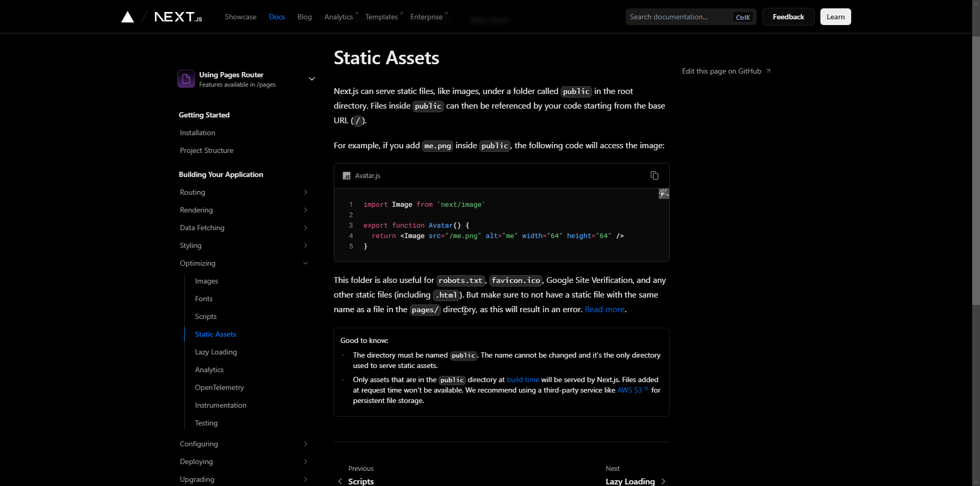Go to next page Lazy Loading arrow
Viewport: 980px width, 486px height.
click(663, 481)
